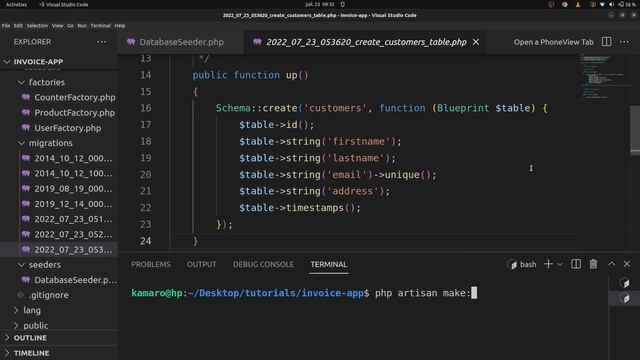Select the TERMINAL panel tab
640x360 pixels.
pos(329,264)
